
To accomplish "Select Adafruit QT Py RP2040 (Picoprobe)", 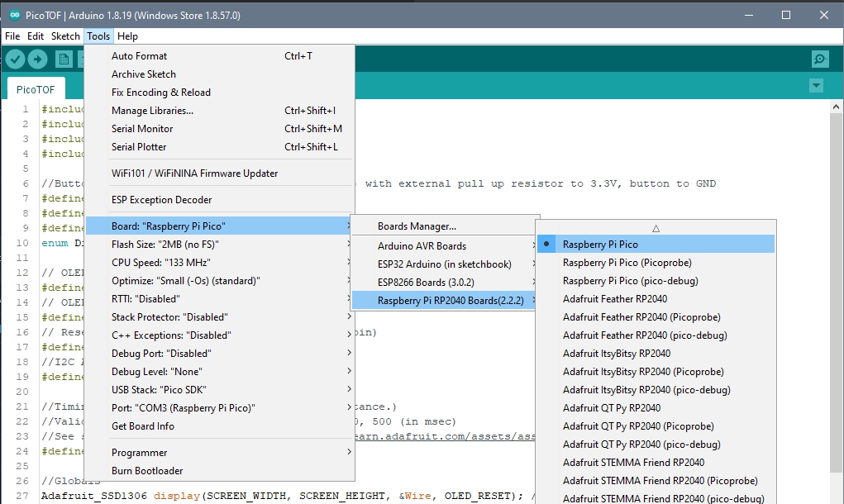I will point(656,426).
